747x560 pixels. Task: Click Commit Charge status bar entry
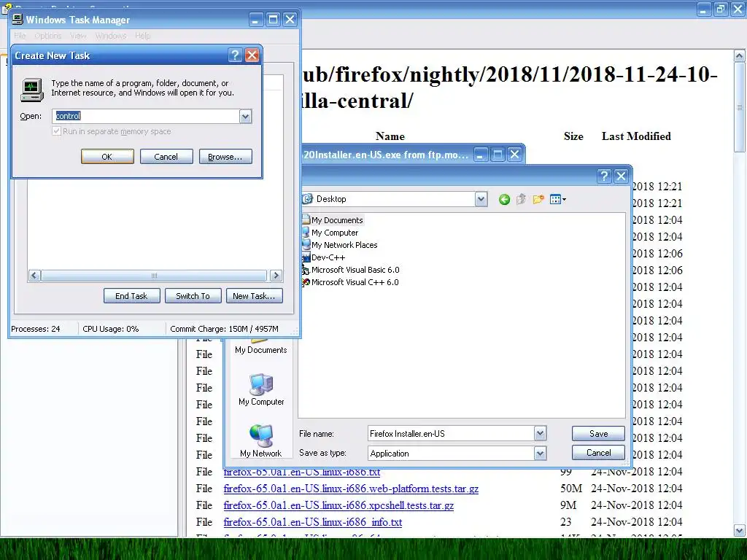(x=224, y=329)
